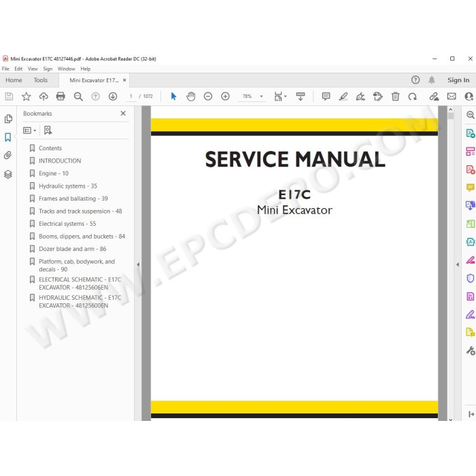Choose the selection arrow tool

pos(173,97)
